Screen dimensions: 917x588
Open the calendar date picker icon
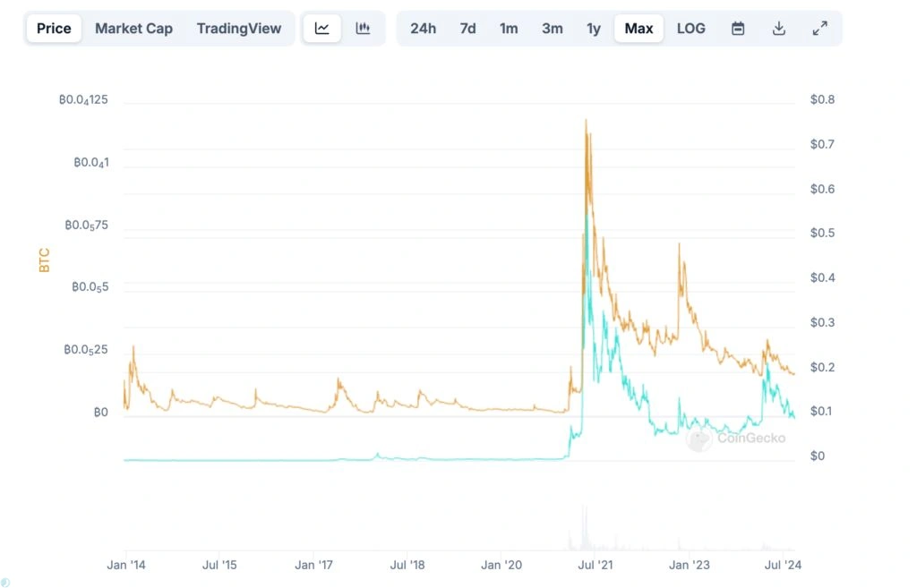(737, 28)
